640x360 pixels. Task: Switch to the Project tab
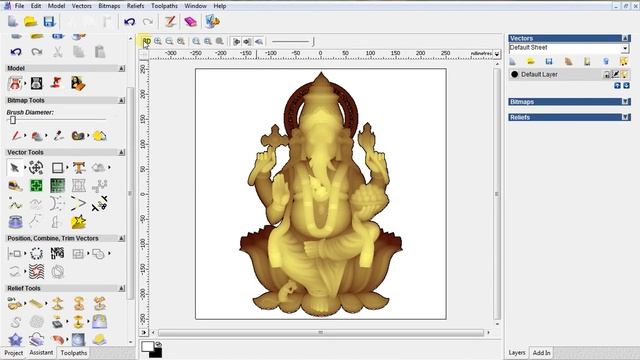tap(13, 353)
